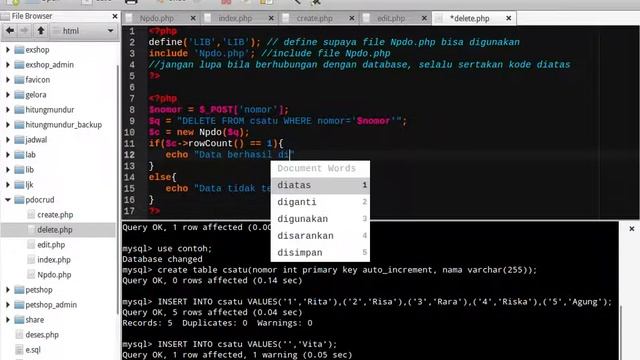This screenshot has width=640, height=360.
Task: Click the lab folder icon
Action: [19, 155]
